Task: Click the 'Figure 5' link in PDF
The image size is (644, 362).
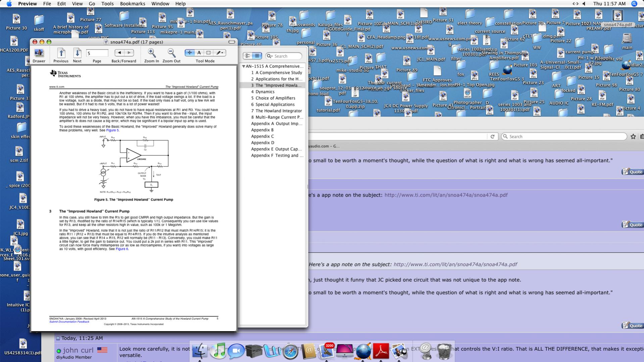Action: [112, 130]
